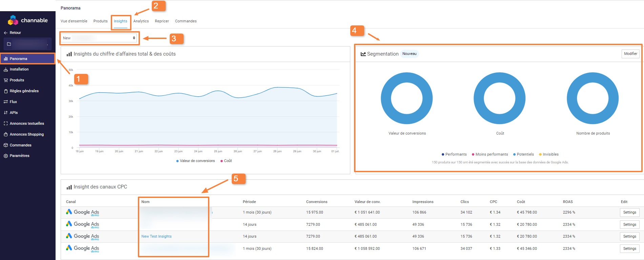The image size is (644, 260).
Task: Switch to the Analytics tab
Action: [x=141, y=21]
